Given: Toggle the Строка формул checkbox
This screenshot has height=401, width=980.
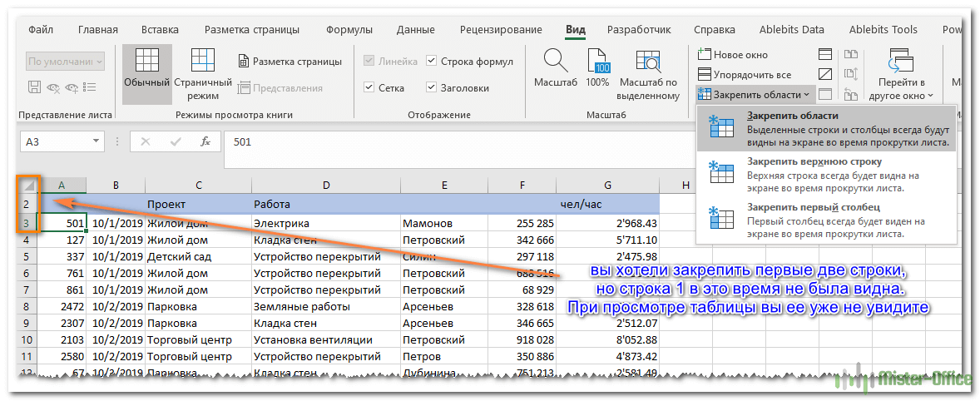Looking at the screenshot, I should pyautogui.click(x=432, y=62).
